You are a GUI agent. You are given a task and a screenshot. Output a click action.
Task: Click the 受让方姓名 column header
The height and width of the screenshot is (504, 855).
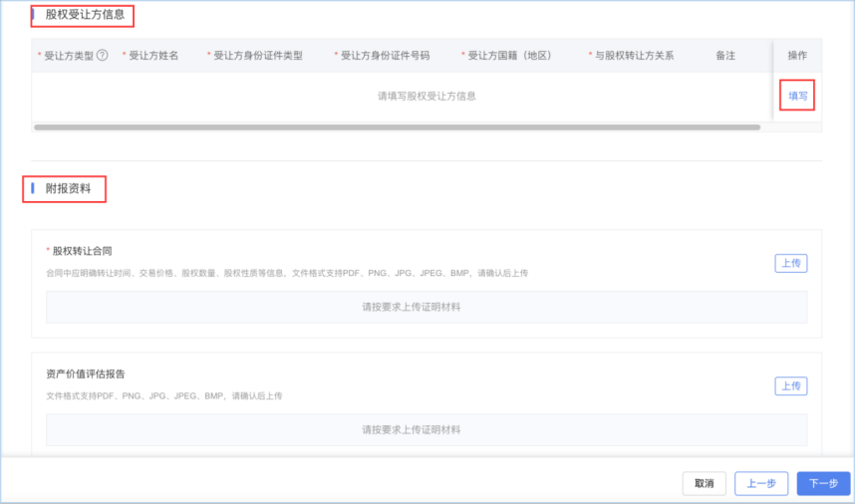pos(153,56)
